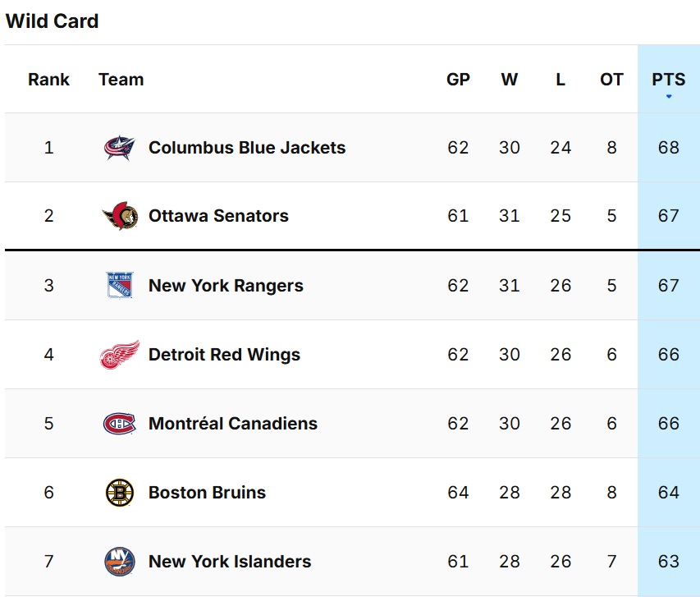Open Boston Bruins team page
This screenshot has width=700, height=597.
207,493
